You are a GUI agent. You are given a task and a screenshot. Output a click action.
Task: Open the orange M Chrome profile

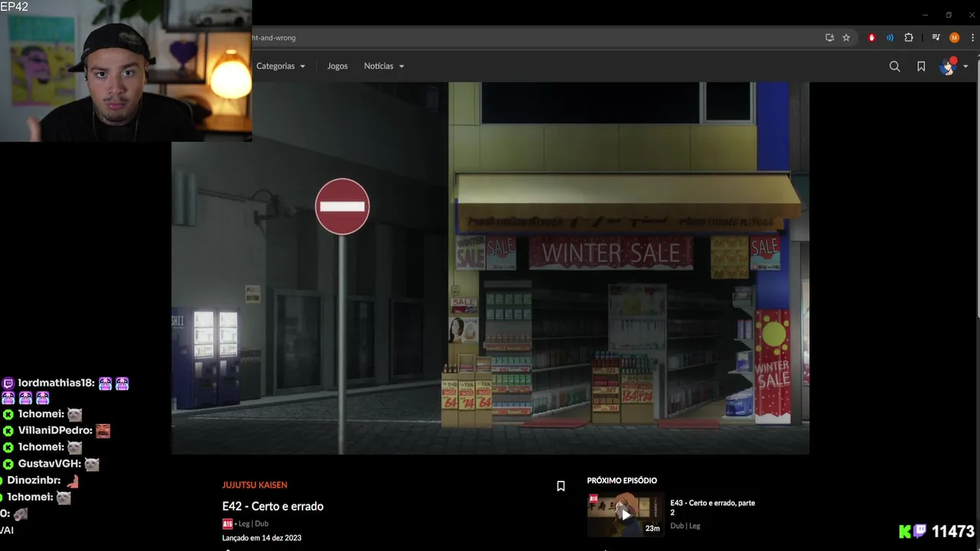point(954,37)
